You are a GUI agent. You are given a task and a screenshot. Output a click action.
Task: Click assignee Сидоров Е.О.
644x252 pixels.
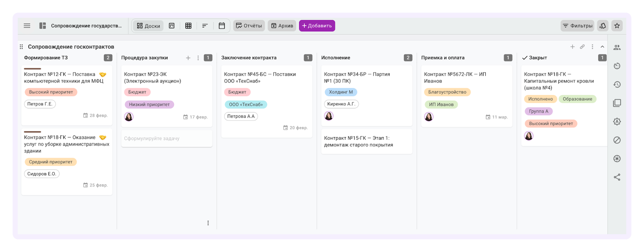coord(42,174)
